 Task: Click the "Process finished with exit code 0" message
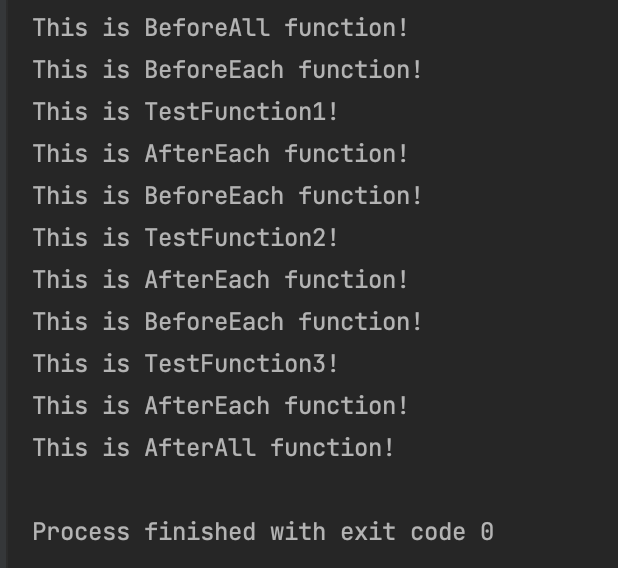tap(263, 532)
